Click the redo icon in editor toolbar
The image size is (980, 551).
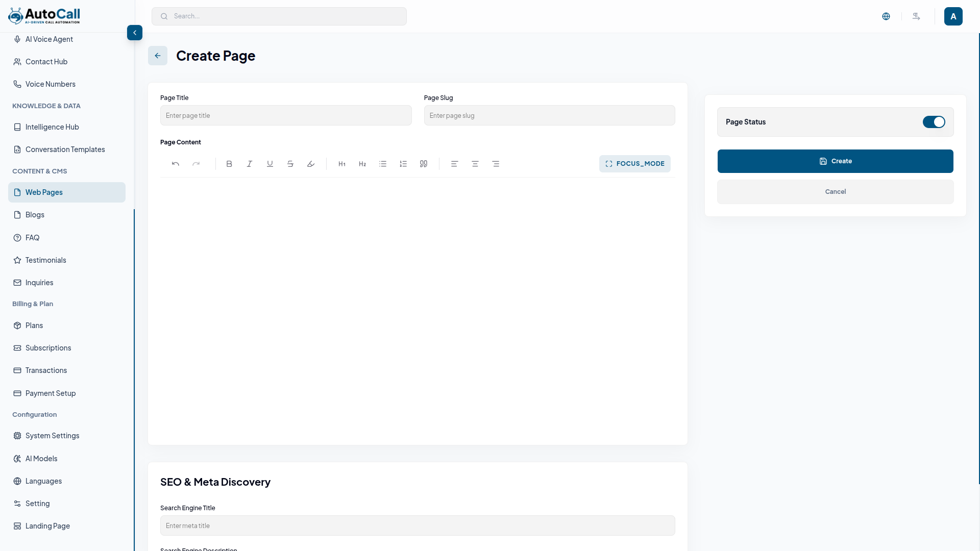pos(196,164)
